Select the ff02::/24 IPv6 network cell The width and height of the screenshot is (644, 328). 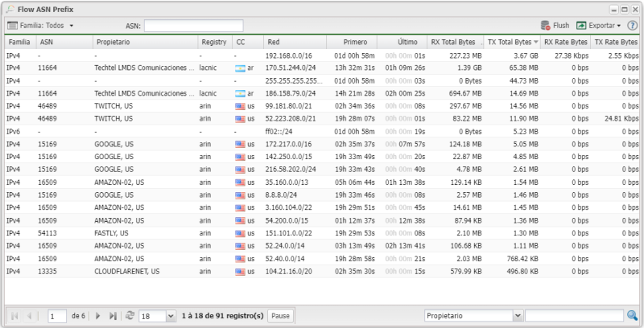(279, 132)
